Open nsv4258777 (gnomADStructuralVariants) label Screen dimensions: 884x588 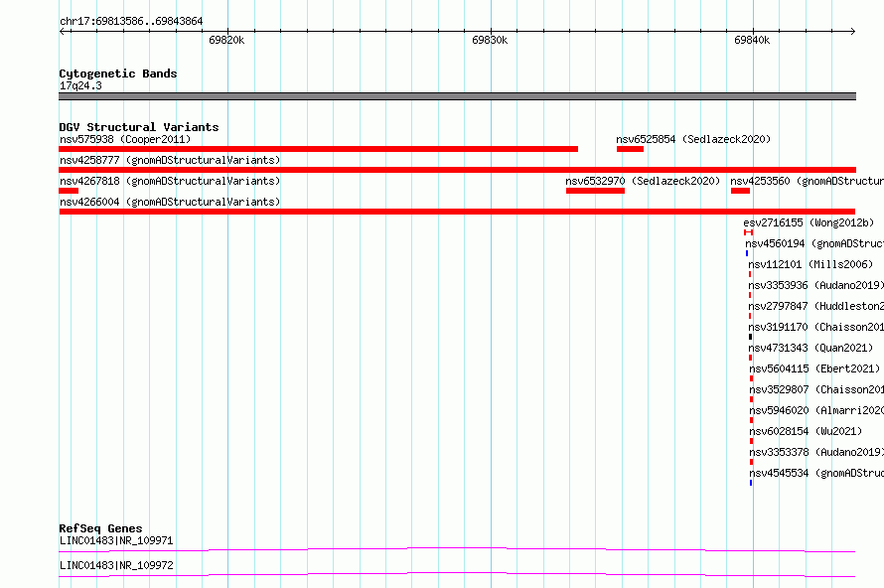(170, 160)
